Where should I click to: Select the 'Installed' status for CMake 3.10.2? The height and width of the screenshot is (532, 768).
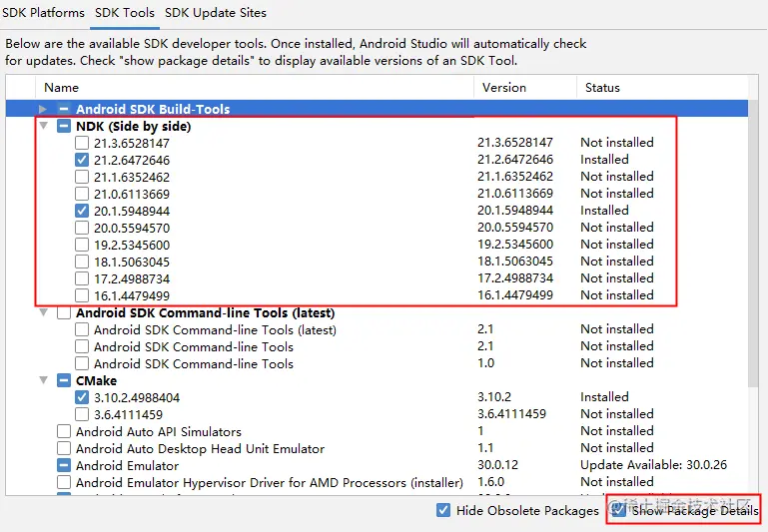(604, 397)
